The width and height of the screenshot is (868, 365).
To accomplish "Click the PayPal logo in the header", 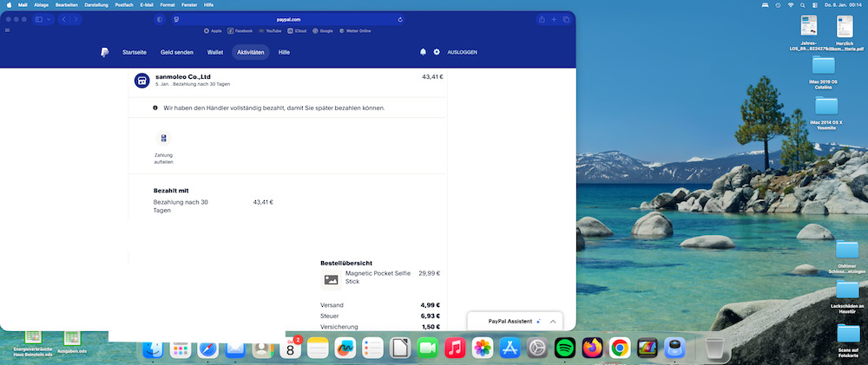I will coord(104,52).
